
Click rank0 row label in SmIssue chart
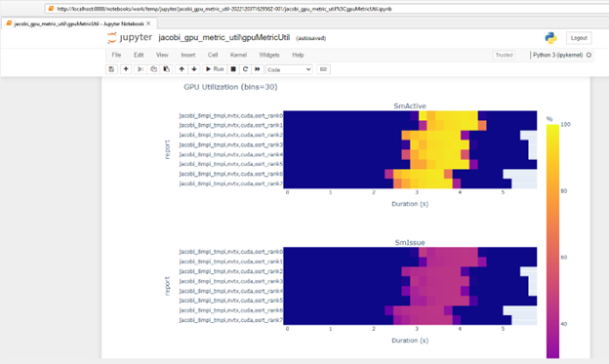click(x=230, y=252)
